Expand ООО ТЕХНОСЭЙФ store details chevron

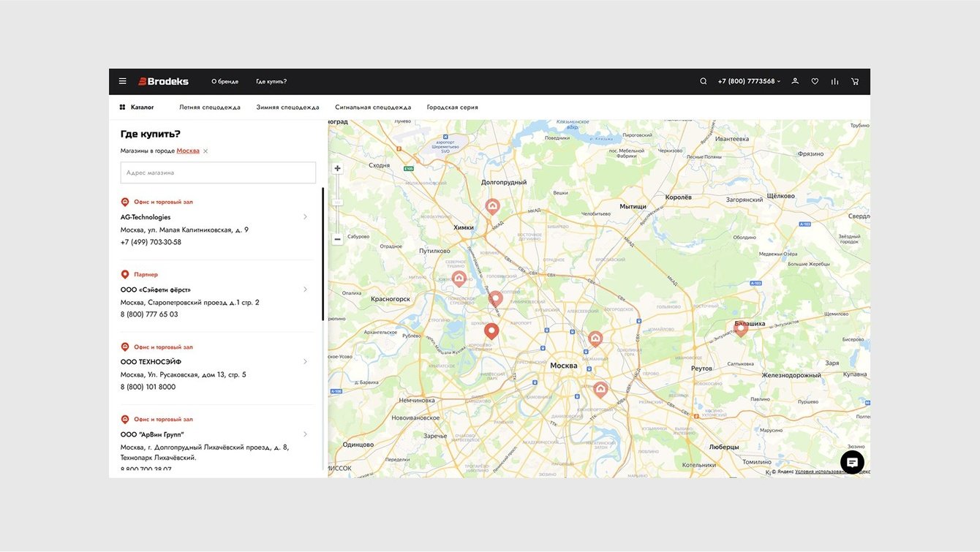[305, 362]
